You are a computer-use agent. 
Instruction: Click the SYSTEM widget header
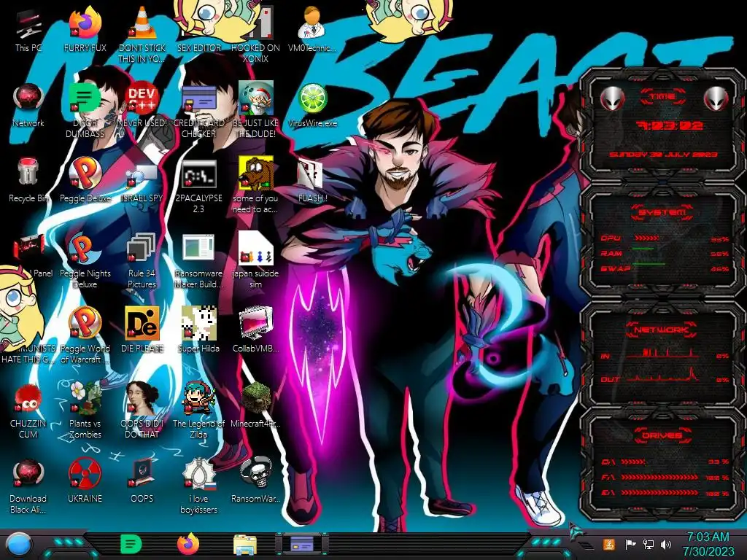661,212
